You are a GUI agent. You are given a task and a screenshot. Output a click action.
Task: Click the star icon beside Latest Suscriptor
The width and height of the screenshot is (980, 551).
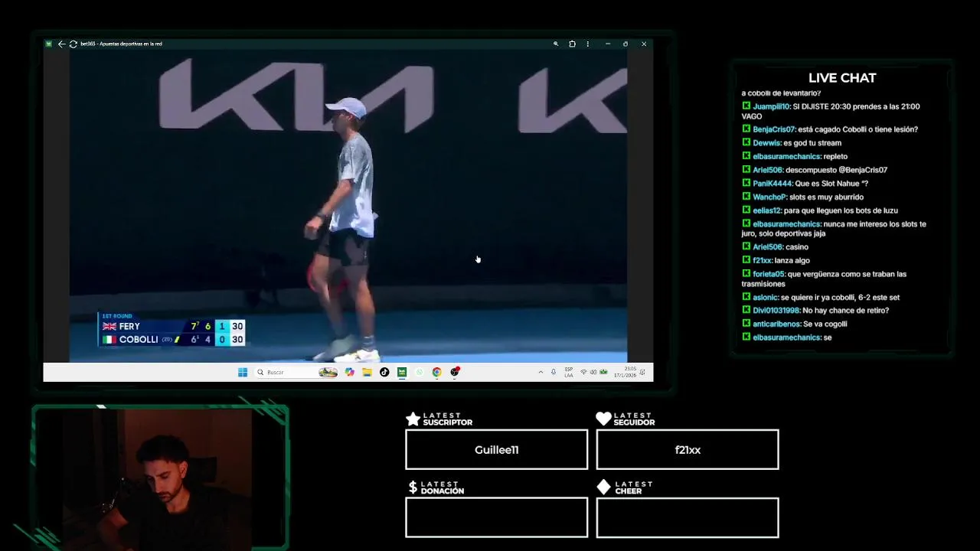(x=413, y=419)
